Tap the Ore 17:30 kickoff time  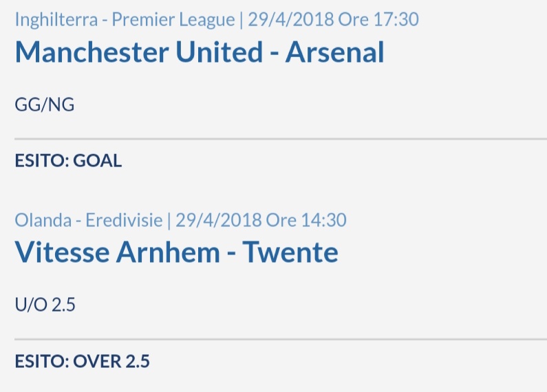point(378,19)
